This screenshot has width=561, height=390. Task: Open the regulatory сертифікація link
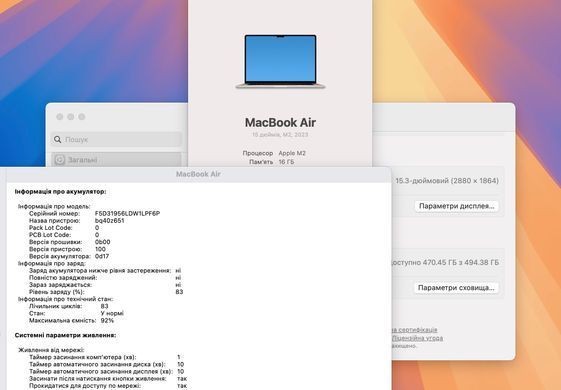pyautogui.click(x=414, y=330)
